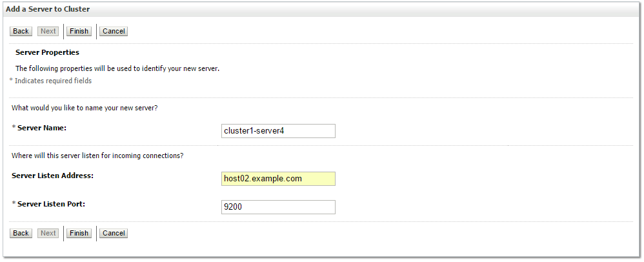Click the sentence starting 'The following properties'
The image size is (644, 262).
click(x=117, y=68)
